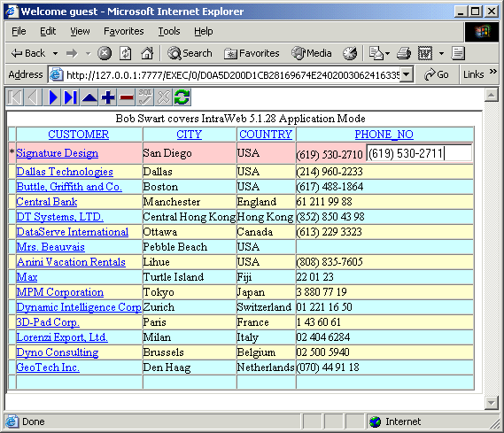This screenshot has width=504, height=433.
Task: Select the Turtle Island city cell
Action: pos(190,277)
